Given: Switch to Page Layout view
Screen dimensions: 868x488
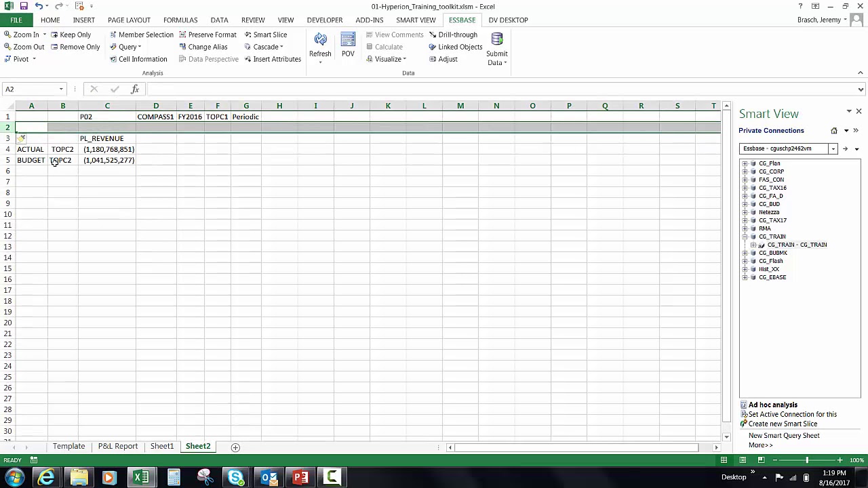Looking at the screenshot, I should tap(743, 460).
